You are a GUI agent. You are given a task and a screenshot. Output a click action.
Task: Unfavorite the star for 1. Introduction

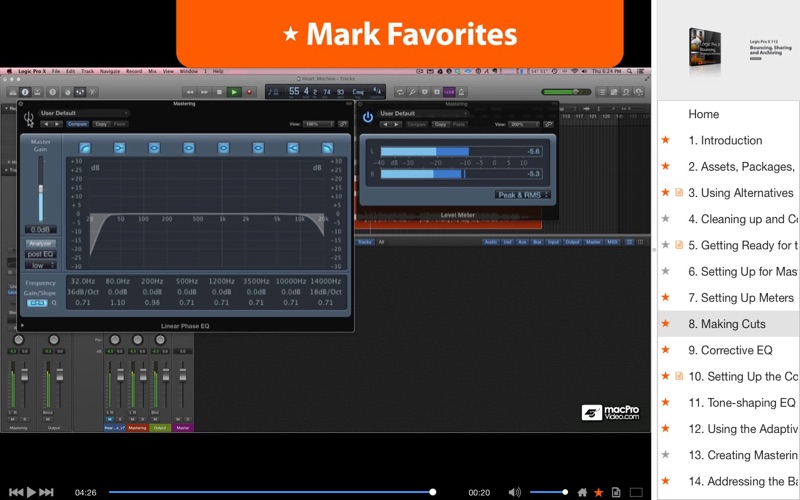pos(665,140)
